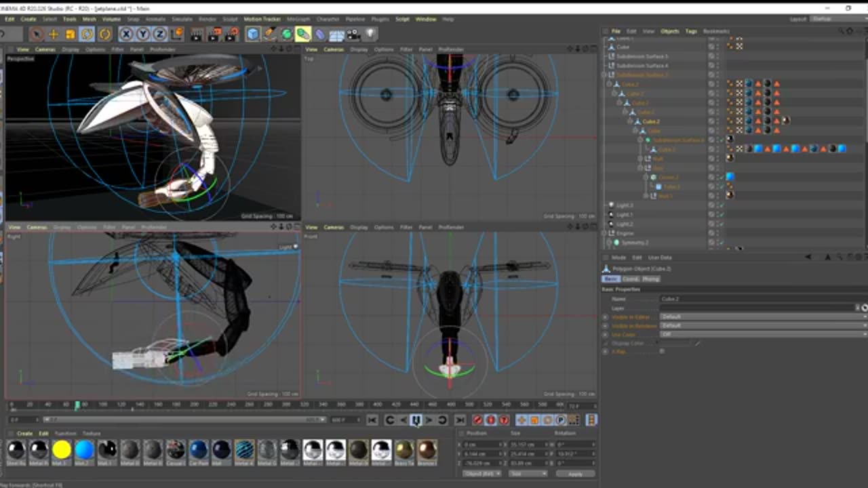The height and width of the screenshot is (488, 868).
Task: Open Object Manager Objects menu
Action: [x=670, y=31]
